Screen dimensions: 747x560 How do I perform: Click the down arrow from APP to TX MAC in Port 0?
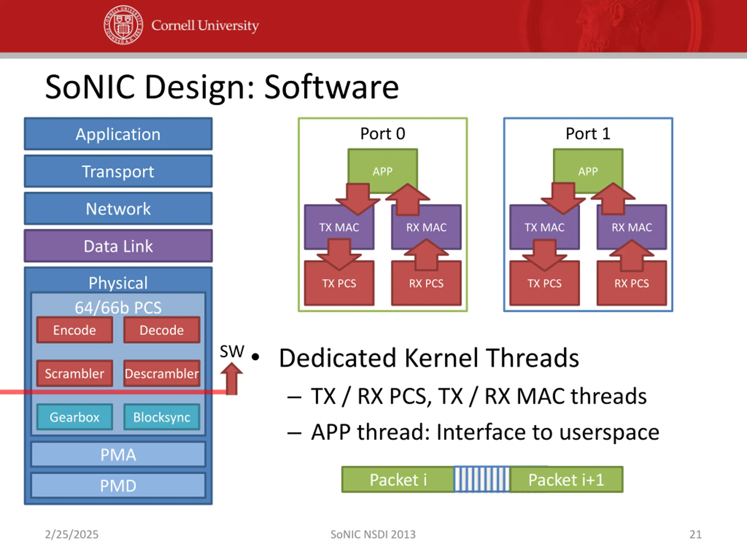[x=358, y=199]
